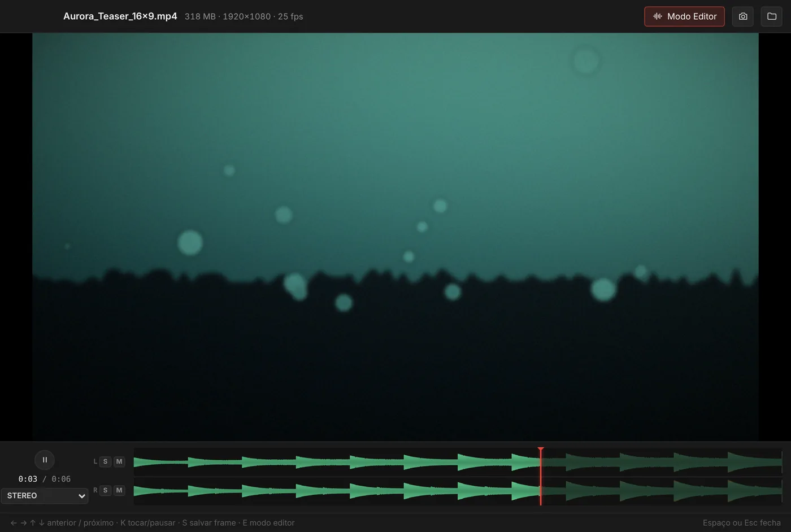Mute the L audio channel
Image resolution: width=791 pixels, height=532 pixels.
click(x=119, y=461)
